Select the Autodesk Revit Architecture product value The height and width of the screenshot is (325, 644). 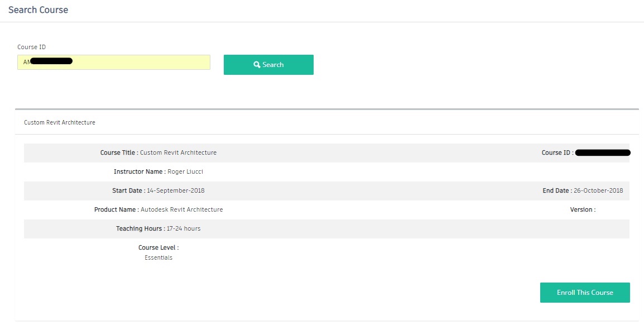(181, 209)
